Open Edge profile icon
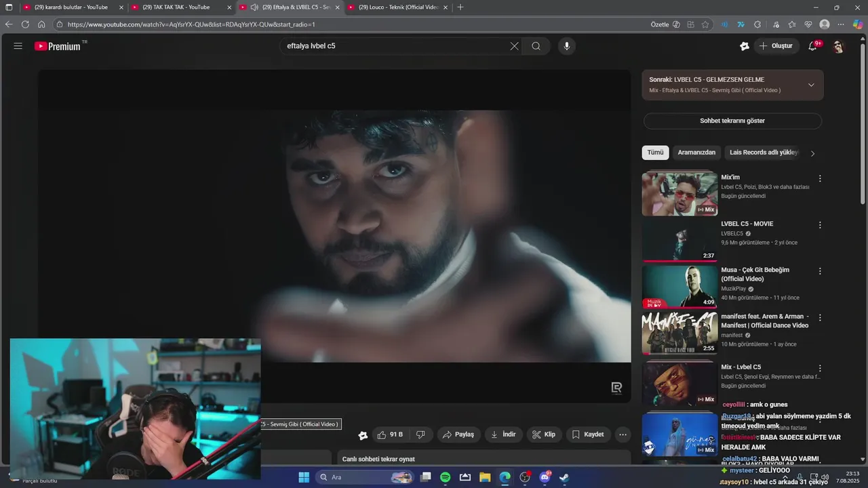The image size is (868, 488). click(825, 24)
